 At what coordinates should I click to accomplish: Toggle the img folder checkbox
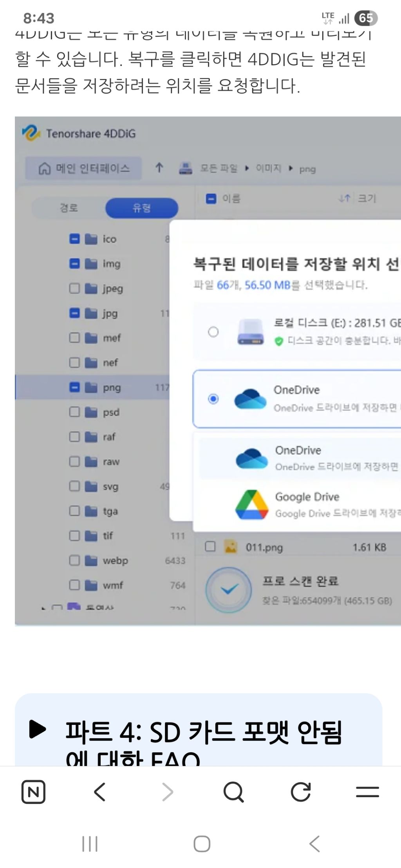74,264
